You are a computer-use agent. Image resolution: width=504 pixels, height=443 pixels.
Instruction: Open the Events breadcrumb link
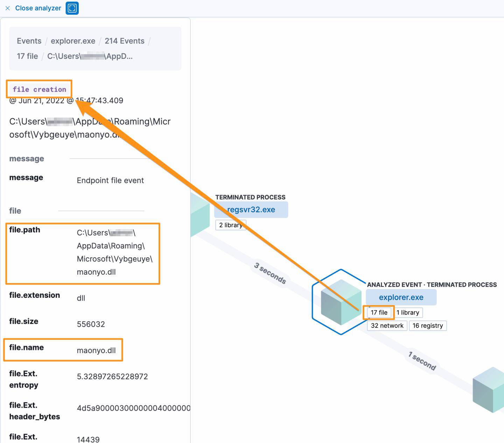click(x=29, y=41)
